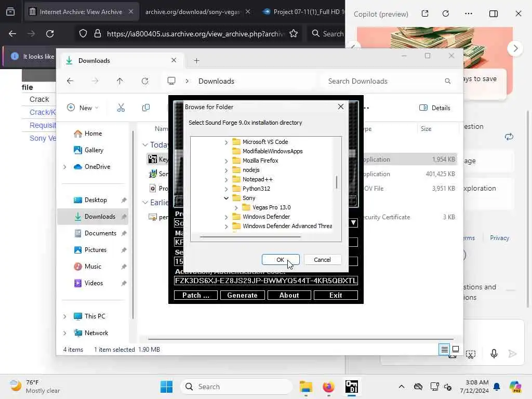The height and width of the screenshot is (399, 532).
Task: Open Copilot pane in new window
Action: pos(425,14)
